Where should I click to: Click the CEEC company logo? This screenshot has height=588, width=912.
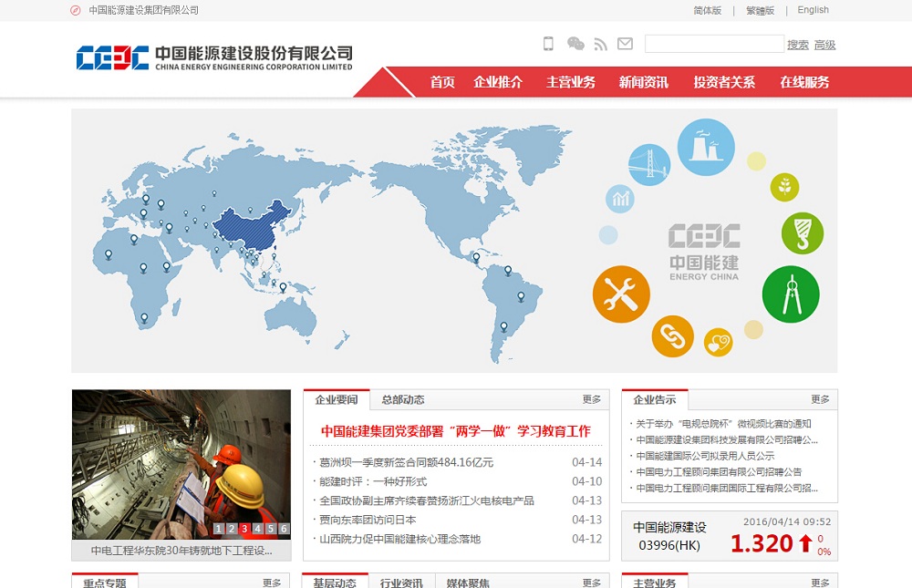pyautogui.click(x=214, y=57)
